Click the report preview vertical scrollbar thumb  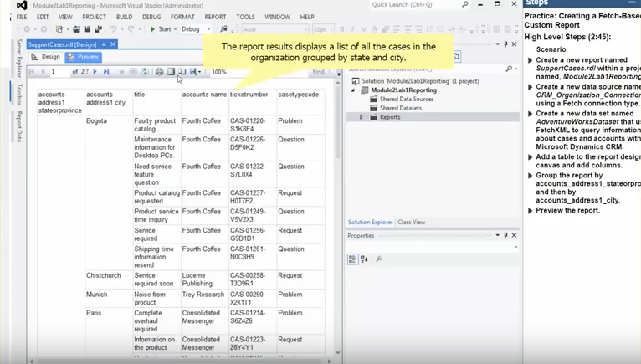(x=338, y=120)
